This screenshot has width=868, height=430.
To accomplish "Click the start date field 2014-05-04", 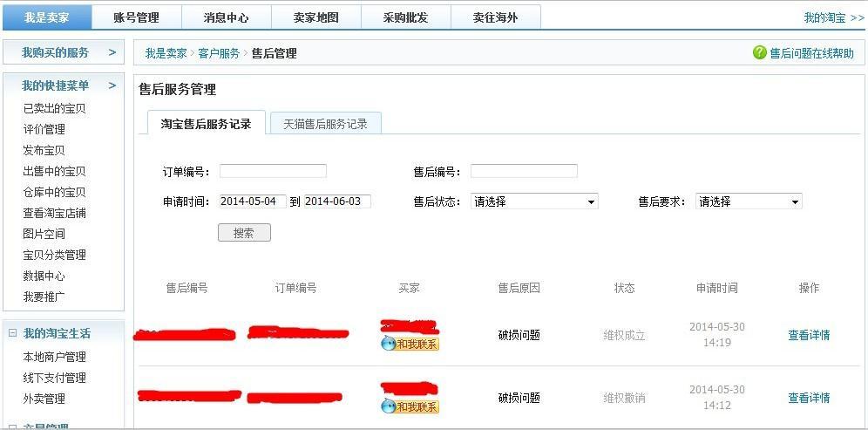I will click(x=253, y=201).
